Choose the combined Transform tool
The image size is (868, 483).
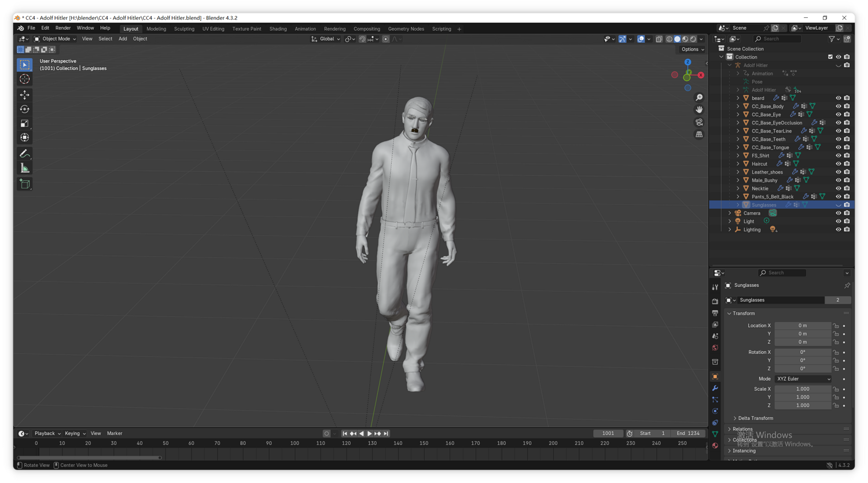(x=24, y=138)
